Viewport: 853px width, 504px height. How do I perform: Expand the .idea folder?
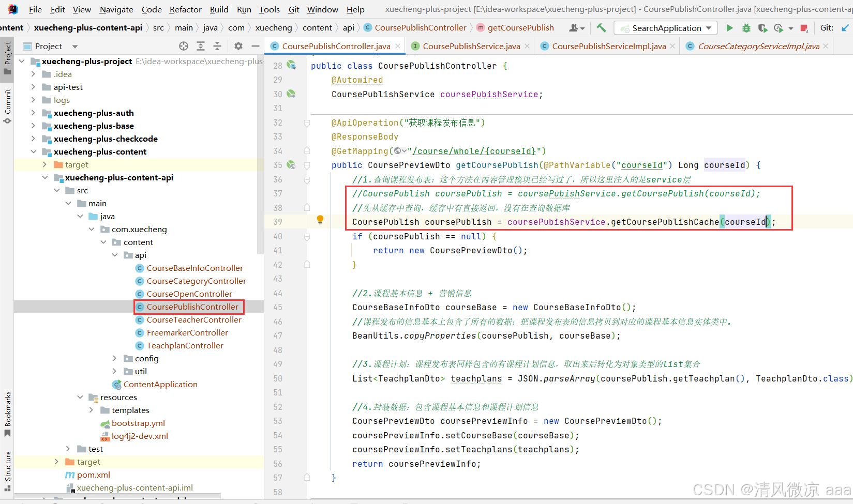pyautogui.click(x=34, y=74)
